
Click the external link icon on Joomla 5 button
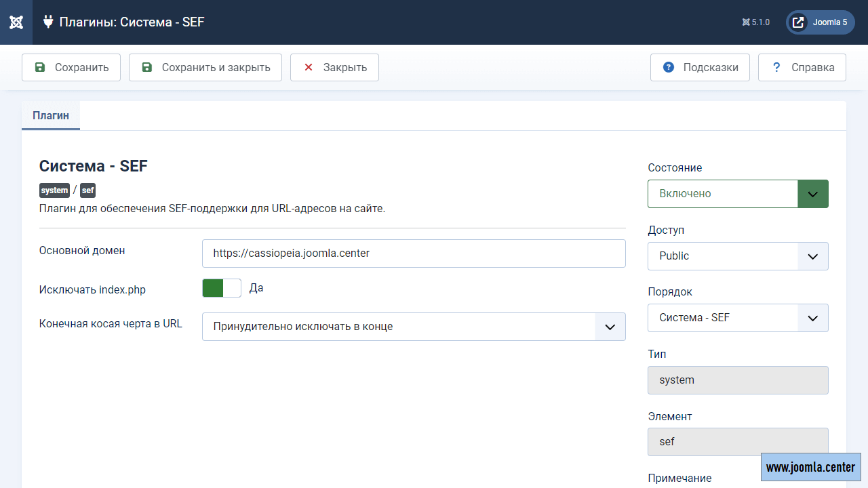(798, 22)
